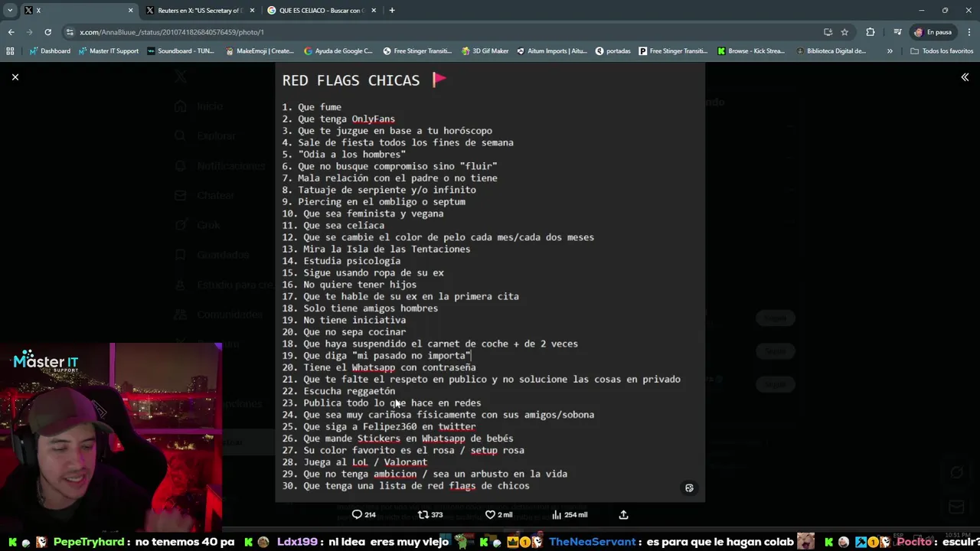Open the Soundboard - TUN bookmark

pyautogui.click(x=181, y=51)
